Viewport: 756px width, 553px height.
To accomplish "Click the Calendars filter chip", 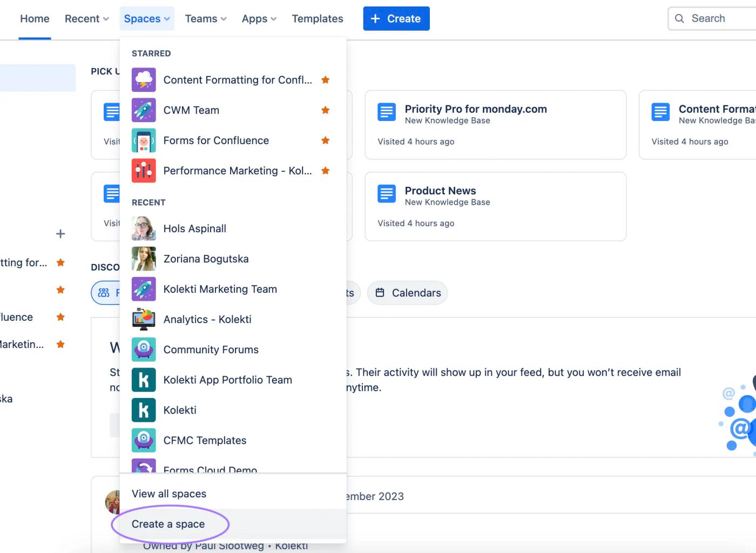I will [x=408, y=293].
